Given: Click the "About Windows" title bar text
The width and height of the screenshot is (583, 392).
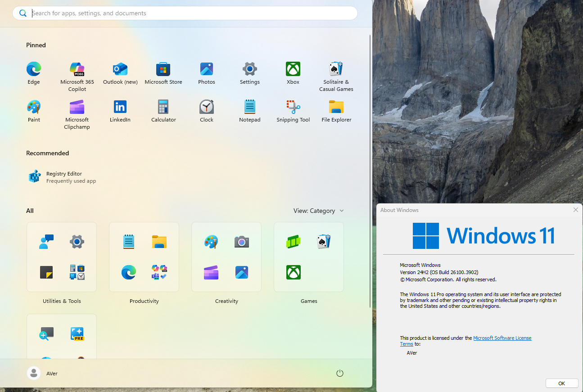Looking at the screenshot, I should [399, 210].
